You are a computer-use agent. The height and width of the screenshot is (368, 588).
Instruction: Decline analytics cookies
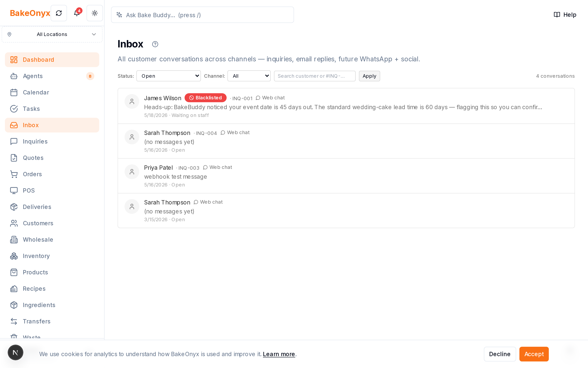(500, 354)
